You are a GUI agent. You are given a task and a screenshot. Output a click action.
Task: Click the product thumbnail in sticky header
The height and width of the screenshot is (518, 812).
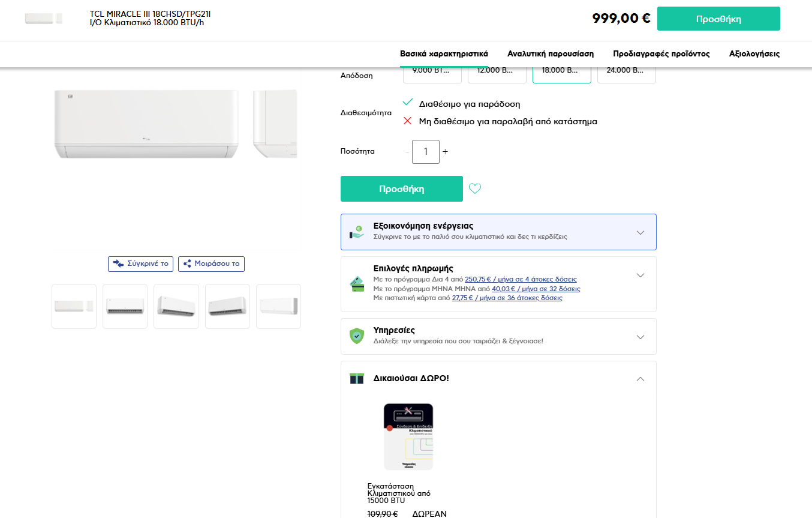point(43,18)
